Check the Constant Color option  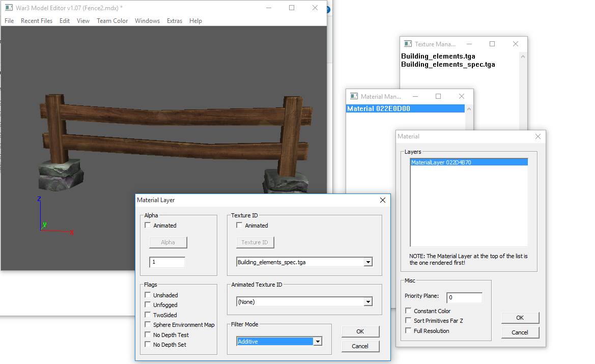click(x=408, y=311)
